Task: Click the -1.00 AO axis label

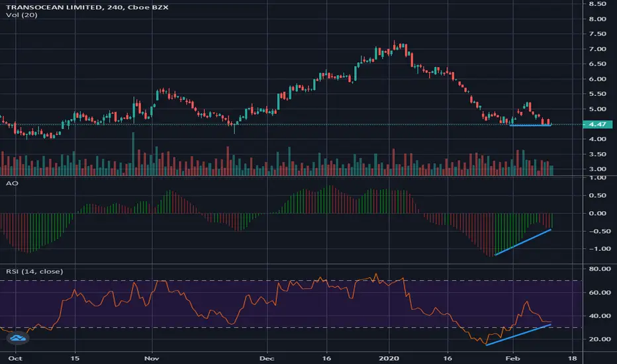Action: click(600, 249)
